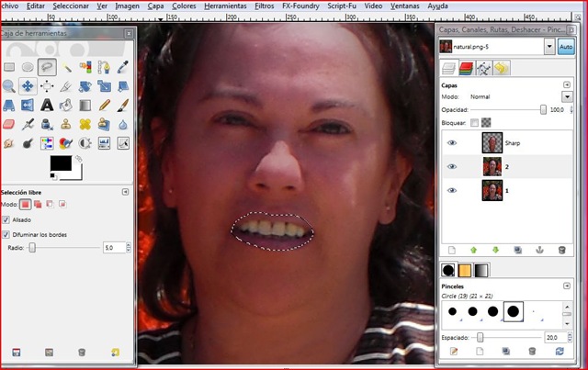Open the Selección libre options menu arrow
Image resolution: width=588 pixels, height=370 pixels.
pyautogui.click(x=125, y=192)
